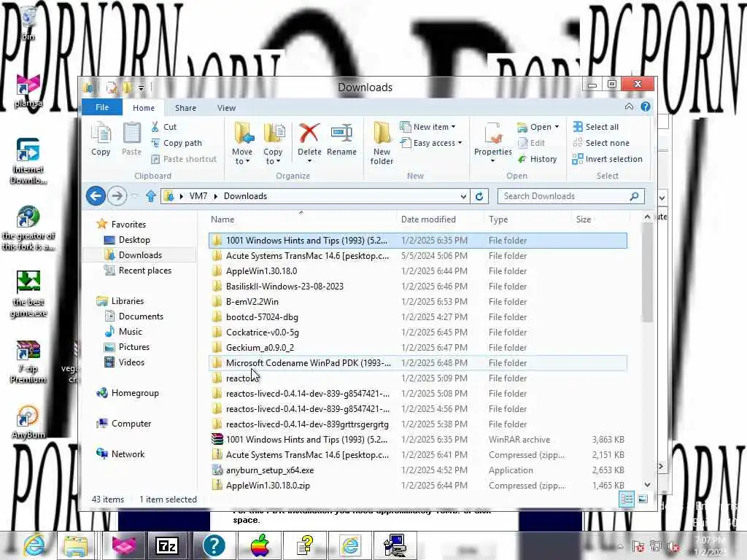747x560 pixels.
Task: Create a New folder
Action: 382,143
